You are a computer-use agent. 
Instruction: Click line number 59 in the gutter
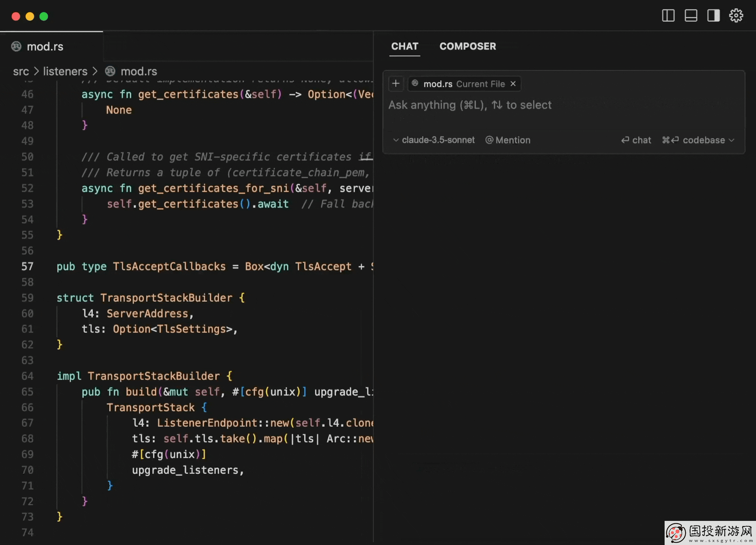pyautogui.click(x=27, y=298)
